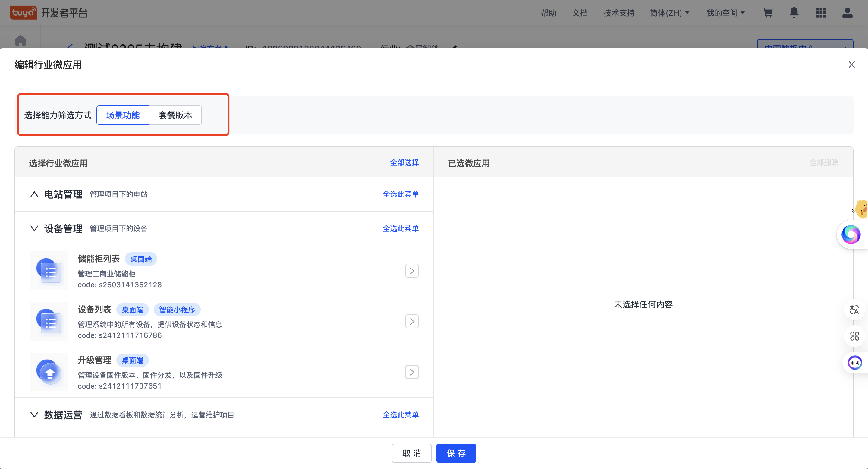Click 桌面端 tag on 升级管理
Screen dimensions: 868x469
(x=132, y=360)
